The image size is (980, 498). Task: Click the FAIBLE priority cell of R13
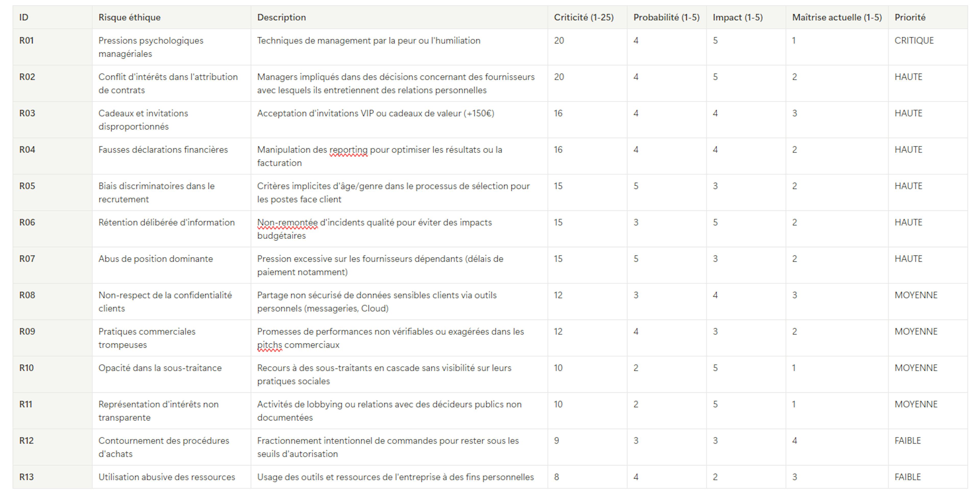click(928, 477)
